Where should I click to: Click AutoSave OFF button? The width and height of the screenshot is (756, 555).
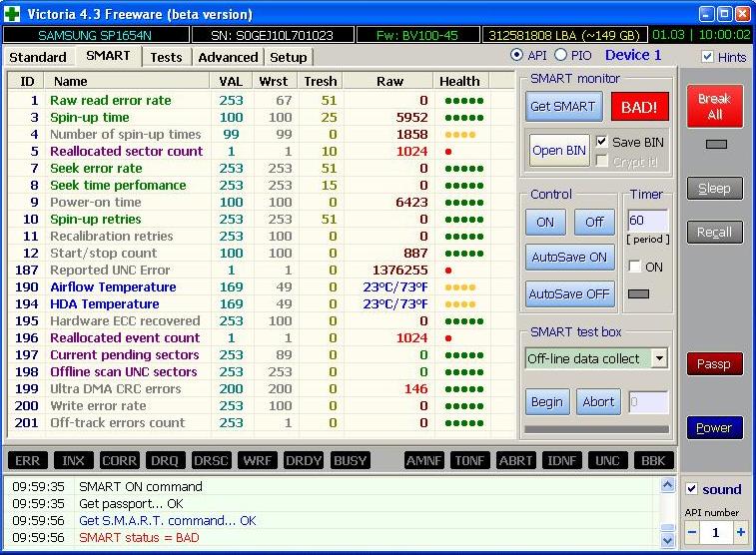coord(569,293)
